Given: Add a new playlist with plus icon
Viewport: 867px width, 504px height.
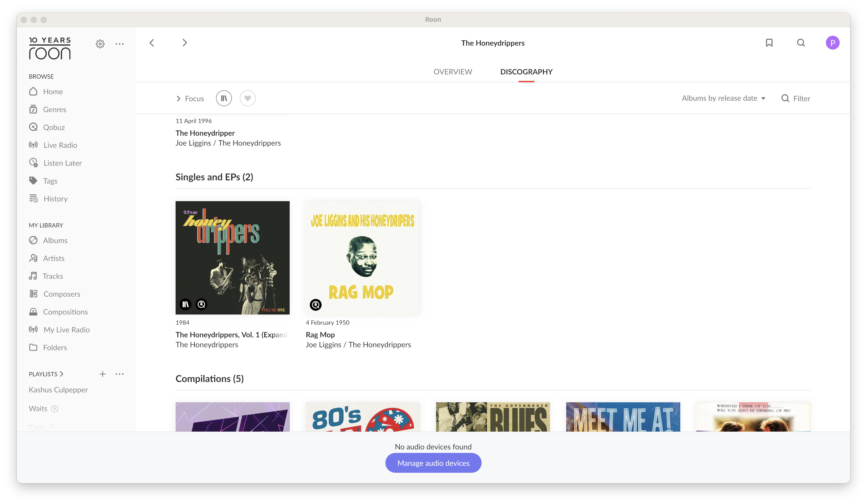Looking at the screenshot, I should tap(102, 374).
